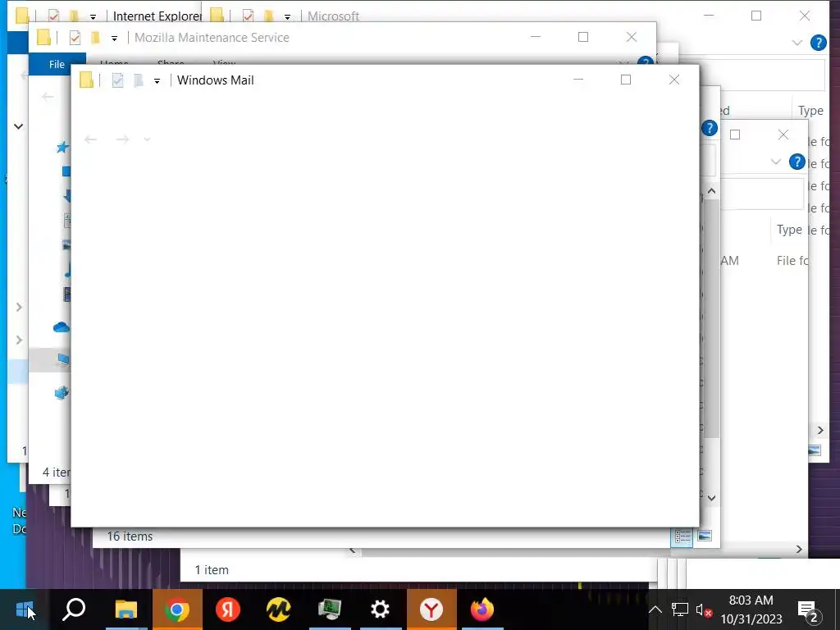Screen dimensions: 840x630
Task: Click folder icon in Windows Mail title bar
Action: pyautogui.click(x=86, y=80)
